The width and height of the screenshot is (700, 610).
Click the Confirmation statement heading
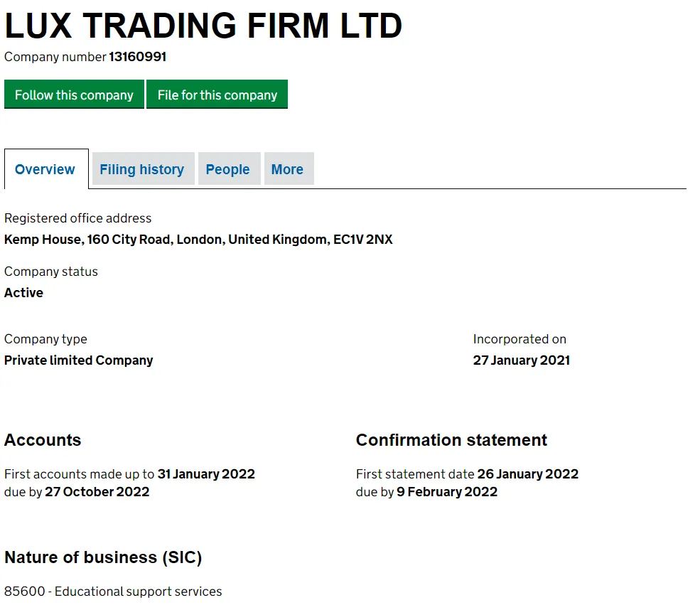pyautogui.click(x=451, y=440)
